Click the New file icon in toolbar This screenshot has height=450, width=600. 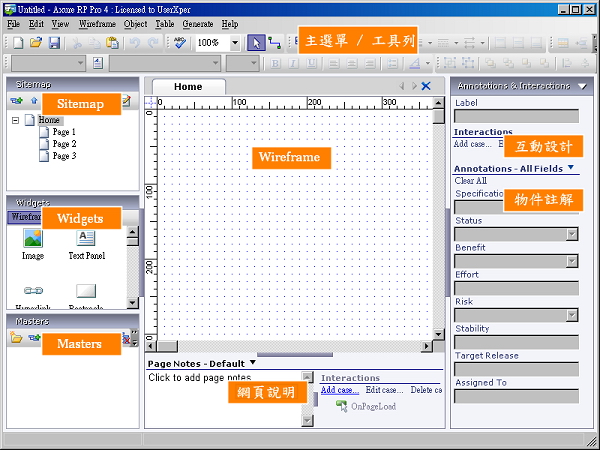point(17,43)
